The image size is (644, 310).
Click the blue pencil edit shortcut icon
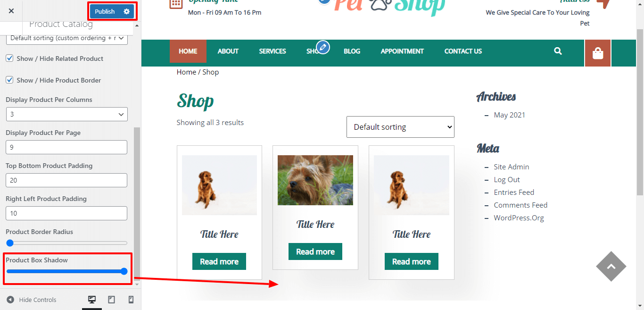tap(323, 47)
